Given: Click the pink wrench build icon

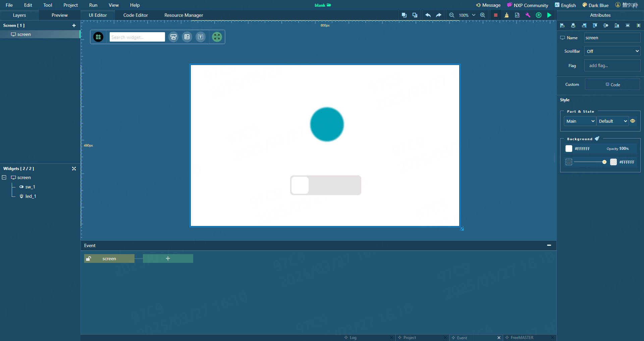Looking at the screenshot, I should 528,15.
